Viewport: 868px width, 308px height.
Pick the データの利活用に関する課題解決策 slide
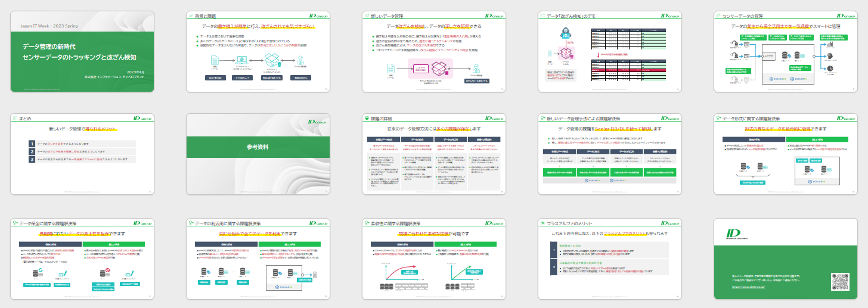click(258, 259)
